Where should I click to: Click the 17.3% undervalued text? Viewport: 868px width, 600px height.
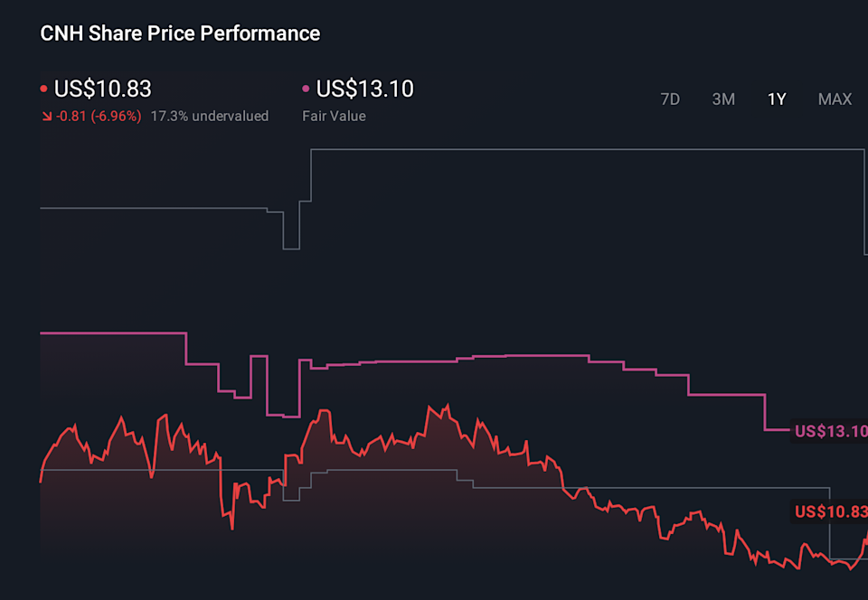tap(210, 117)
